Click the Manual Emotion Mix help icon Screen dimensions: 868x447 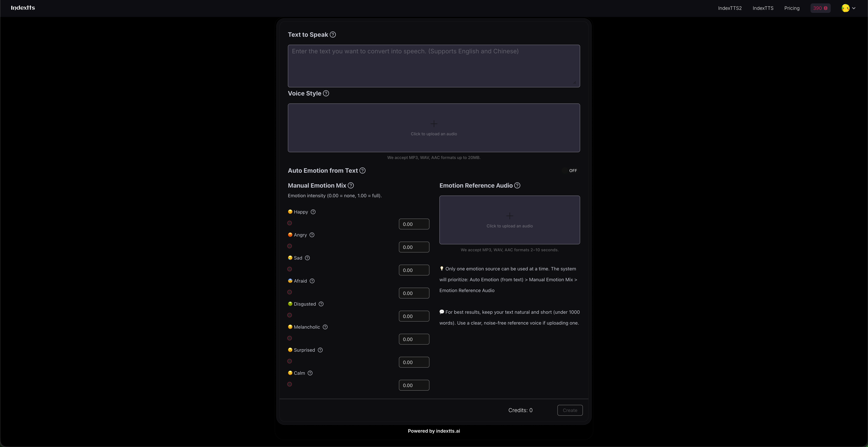point(350,185)
